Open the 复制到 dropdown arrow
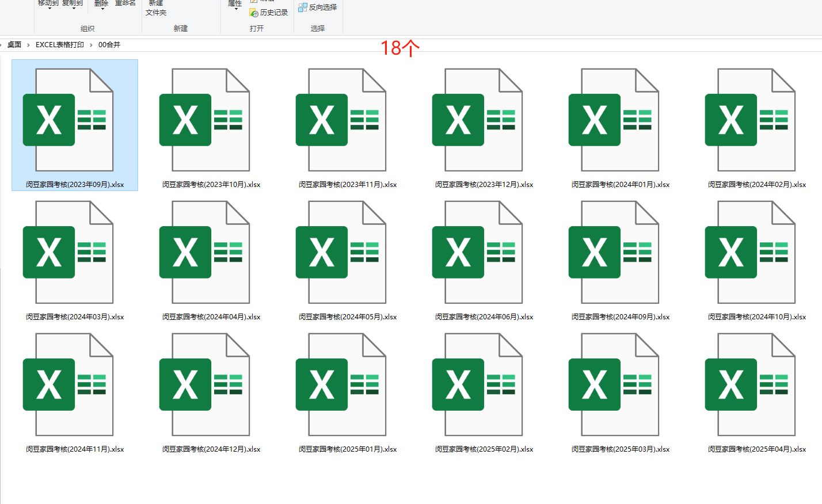 (73, 9)
